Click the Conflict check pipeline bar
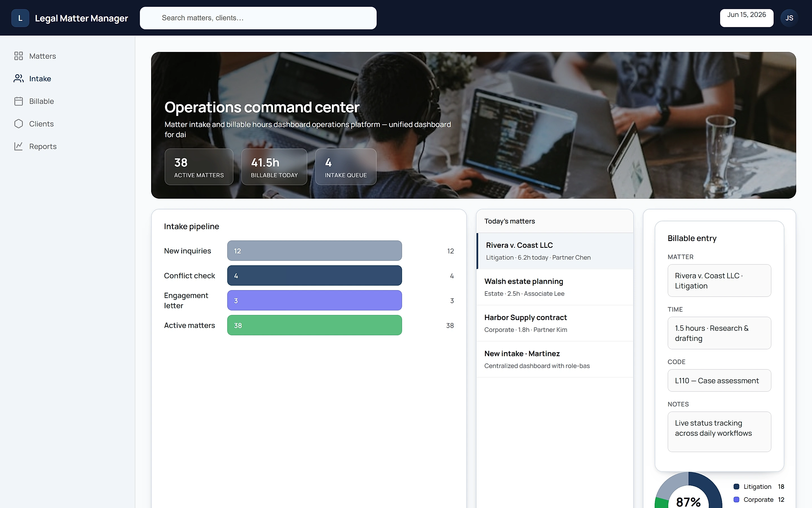The width and height of the screenshot is (812, 508). click(x=314, y=275)
